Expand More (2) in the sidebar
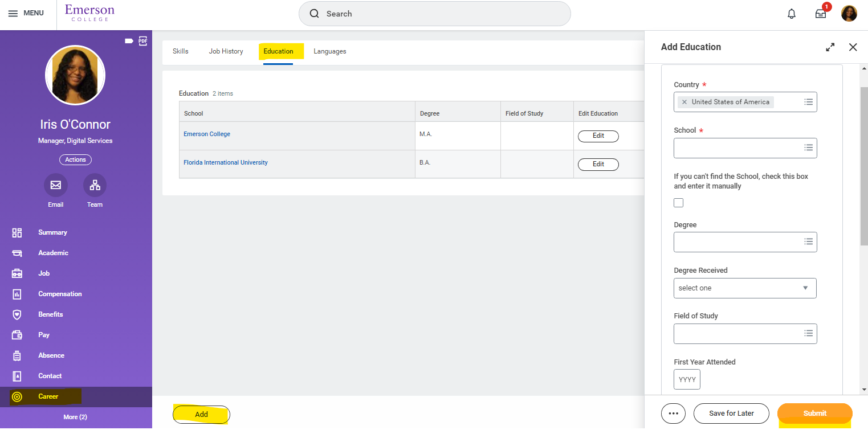This screenshot has height=434, width=868. tap(75, 417)
